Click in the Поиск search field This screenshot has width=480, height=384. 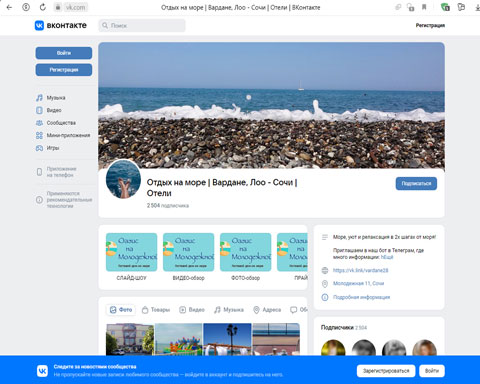(142, 25)
